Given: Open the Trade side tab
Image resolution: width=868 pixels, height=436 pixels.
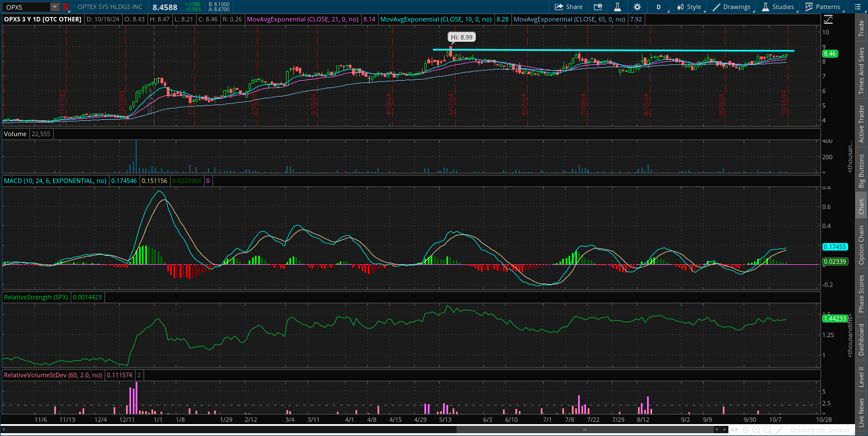Looking at the screenshot, I should coord(861,27).
